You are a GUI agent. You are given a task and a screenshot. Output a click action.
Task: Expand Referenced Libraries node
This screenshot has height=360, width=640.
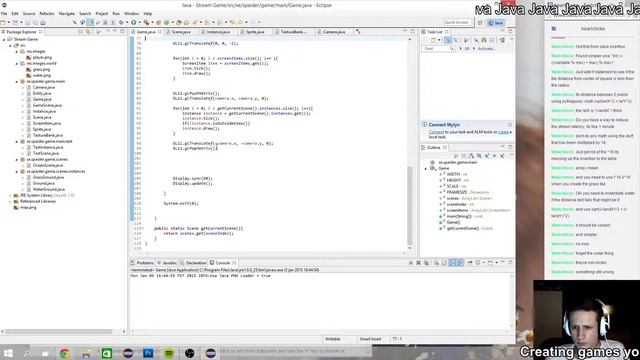(11, 202)
